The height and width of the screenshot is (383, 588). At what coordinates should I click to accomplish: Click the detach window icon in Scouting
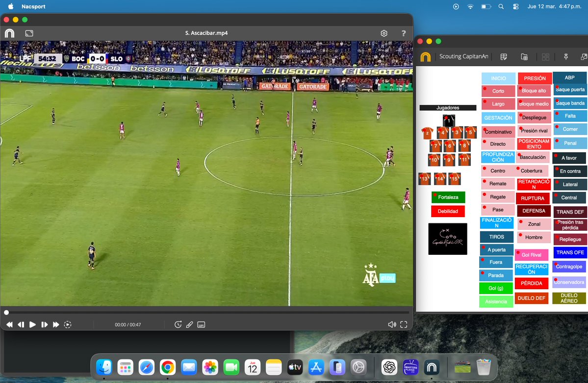click(584, 56)
